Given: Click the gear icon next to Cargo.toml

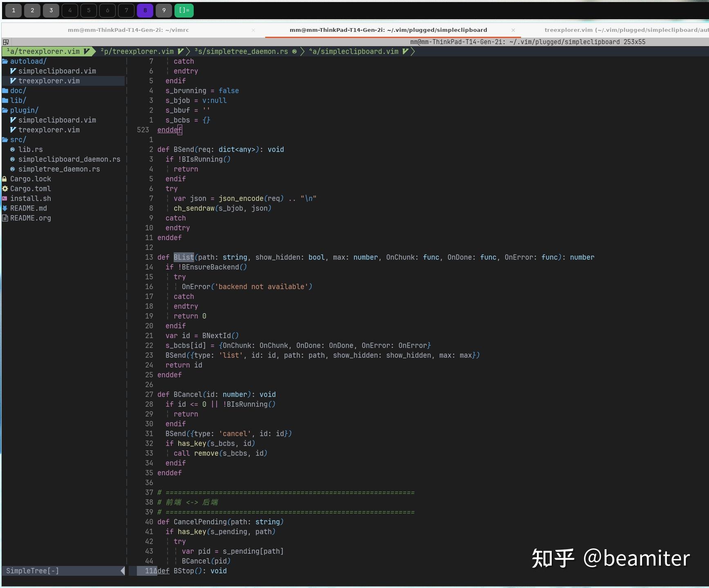Looking at the screenshot, I should click(4, 189).
